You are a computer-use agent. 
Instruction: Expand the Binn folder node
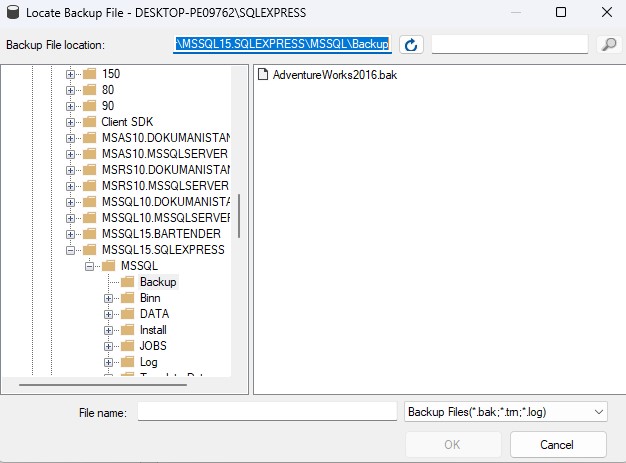[108, 298]
